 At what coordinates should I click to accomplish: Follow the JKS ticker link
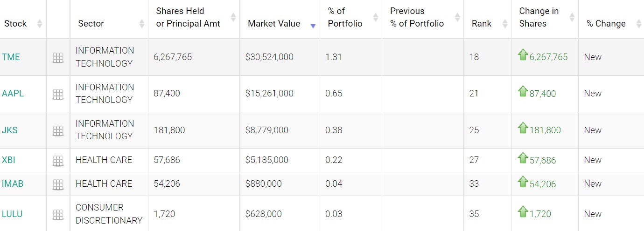coord(10,130)
